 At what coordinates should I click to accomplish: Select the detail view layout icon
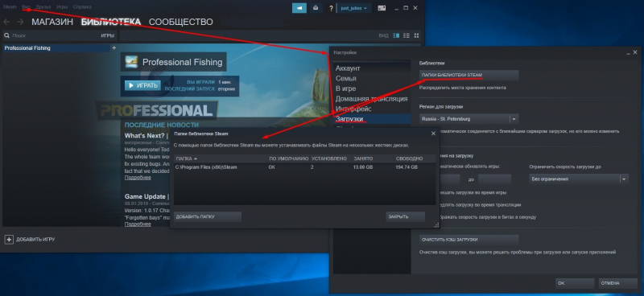[396, 35]
